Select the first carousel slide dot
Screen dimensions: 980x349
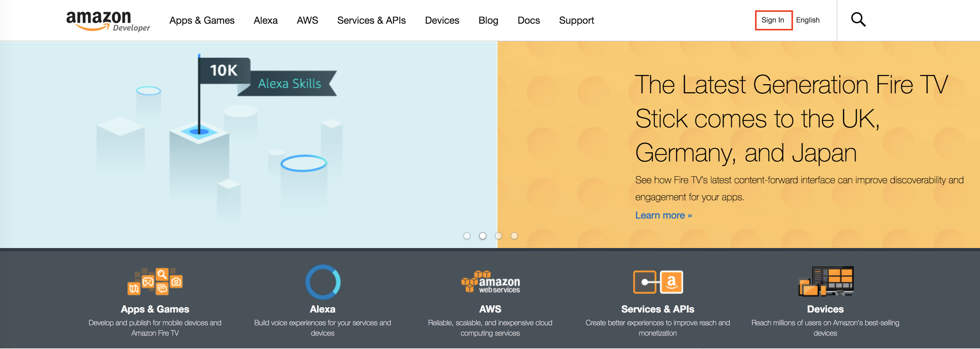(x=467, y=236)
